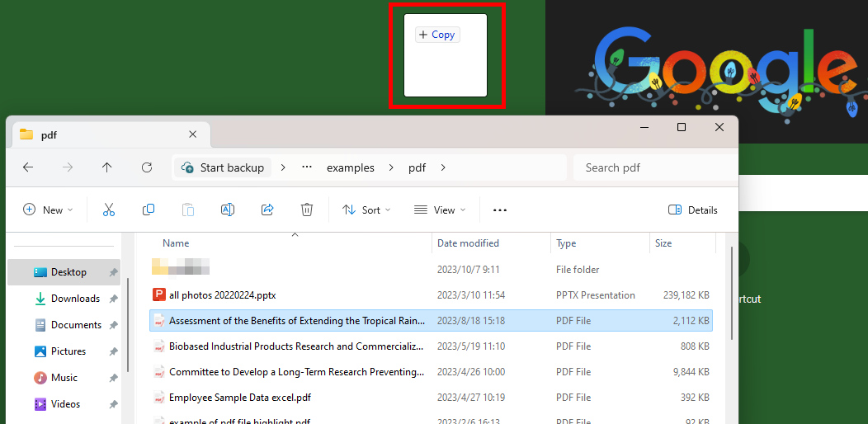Screen dimensions: 868x424
Task: Click the Videos pin icon in sidebar
Action: 114,404
